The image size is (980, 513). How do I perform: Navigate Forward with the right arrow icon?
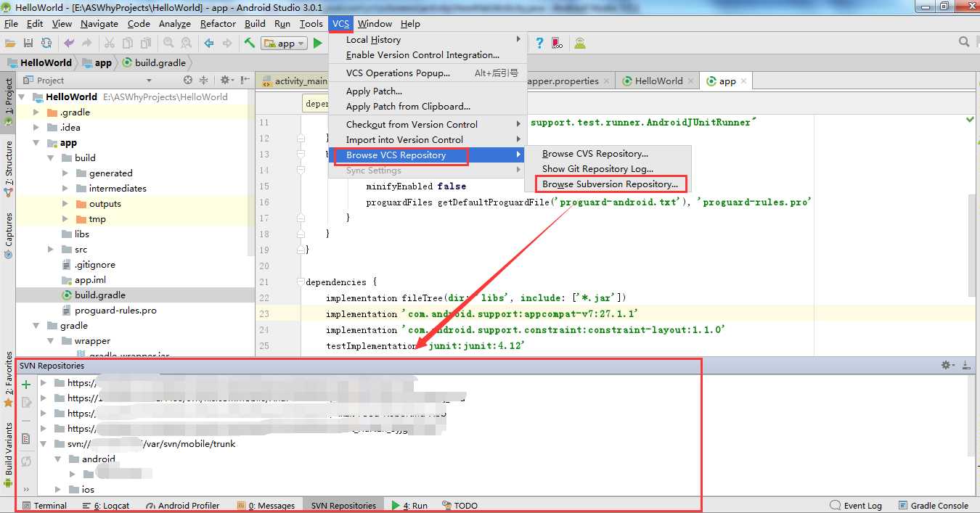tap(227, 44)
